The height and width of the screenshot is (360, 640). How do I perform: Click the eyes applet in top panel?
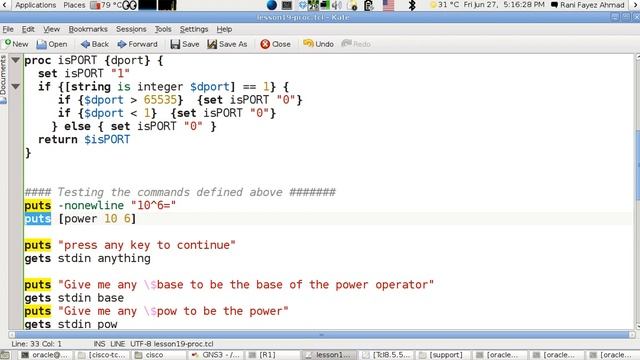[x=129, y=5]
